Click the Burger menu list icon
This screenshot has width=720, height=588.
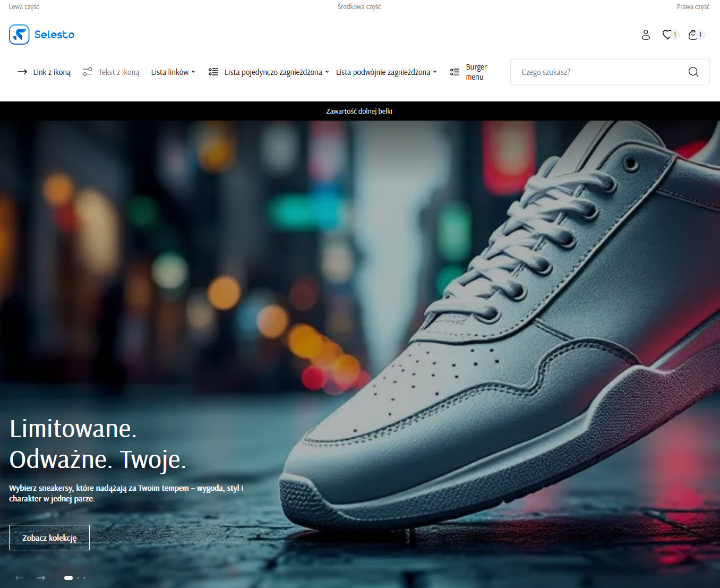coord(455,72)
